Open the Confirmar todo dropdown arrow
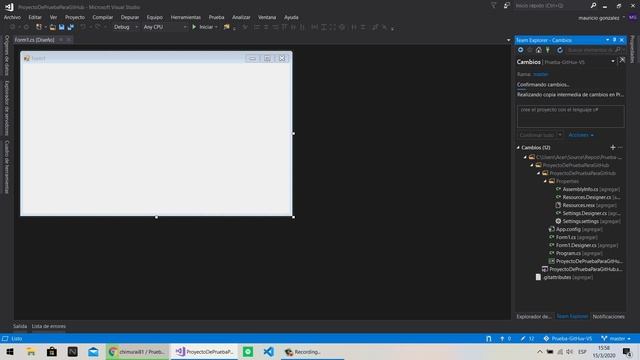640x360 pixels. pos(560,135)
